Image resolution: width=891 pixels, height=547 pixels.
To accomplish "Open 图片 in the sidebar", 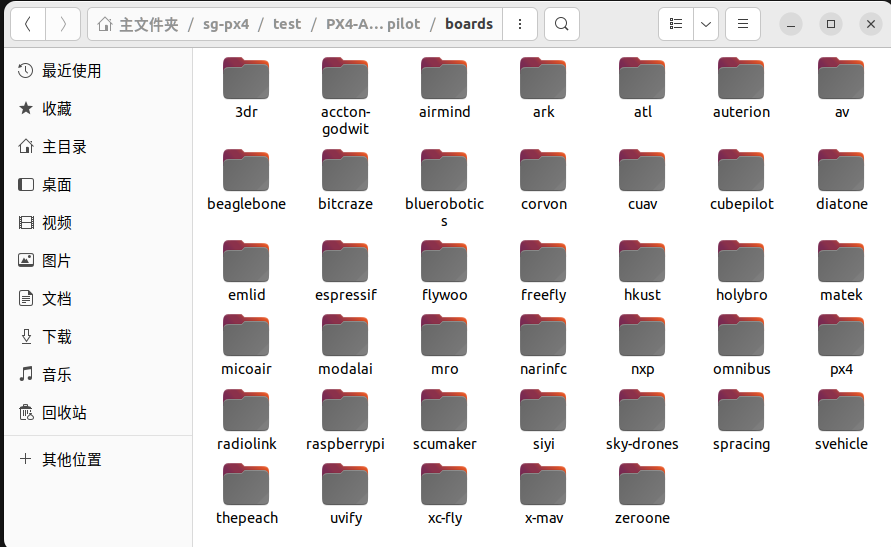I will tap(98, 261).
